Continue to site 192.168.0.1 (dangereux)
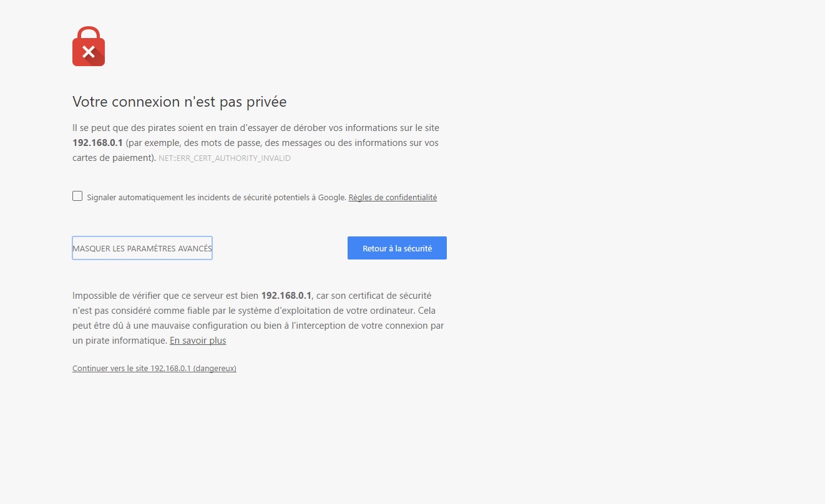The height and width of the screenshot is (504, 825). click(154, 369)
